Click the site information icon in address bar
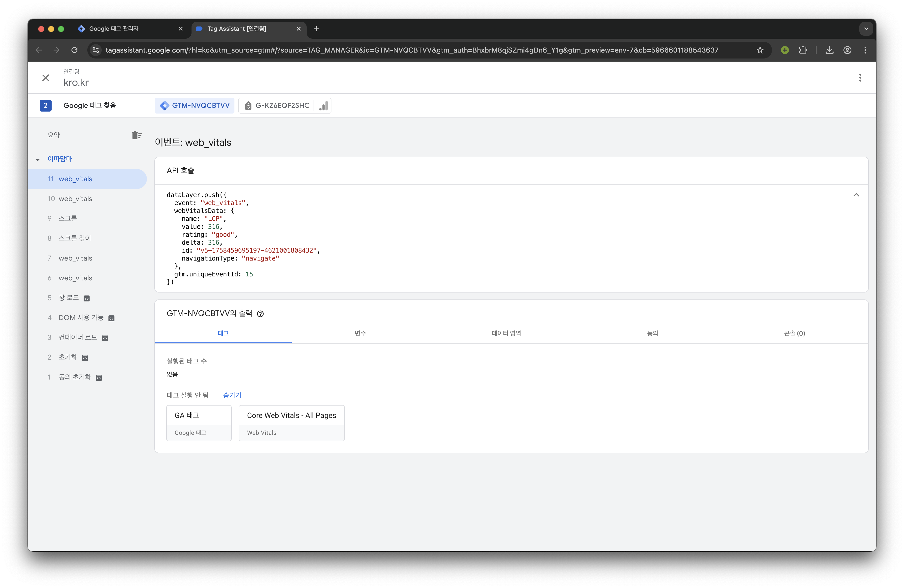This screenshot has width=904, height=588. 96,50
